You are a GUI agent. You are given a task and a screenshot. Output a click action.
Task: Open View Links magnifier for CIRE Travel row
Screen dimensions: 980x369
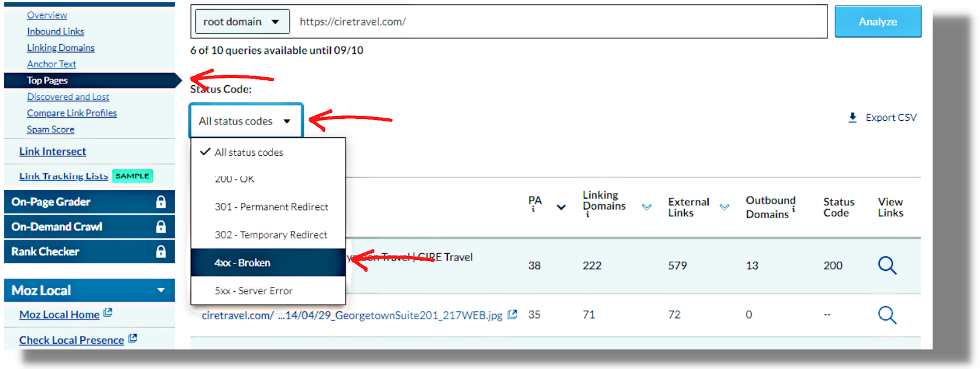click(x=887, y=265)
